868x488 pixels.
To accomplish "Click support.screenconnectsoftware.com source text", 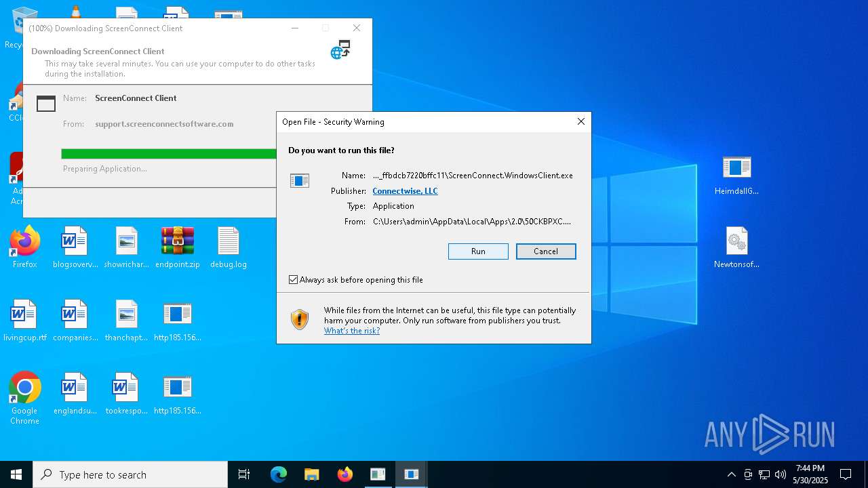I will (164, 124).
